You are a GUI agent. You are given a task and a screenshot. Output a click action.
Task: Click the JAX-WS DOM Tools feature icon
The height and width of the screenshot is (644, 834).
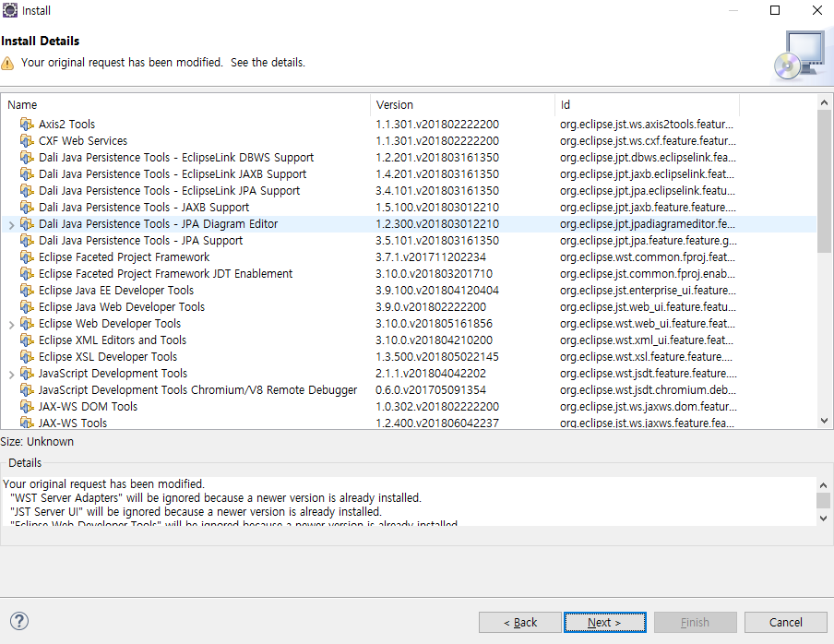point(27,406)
